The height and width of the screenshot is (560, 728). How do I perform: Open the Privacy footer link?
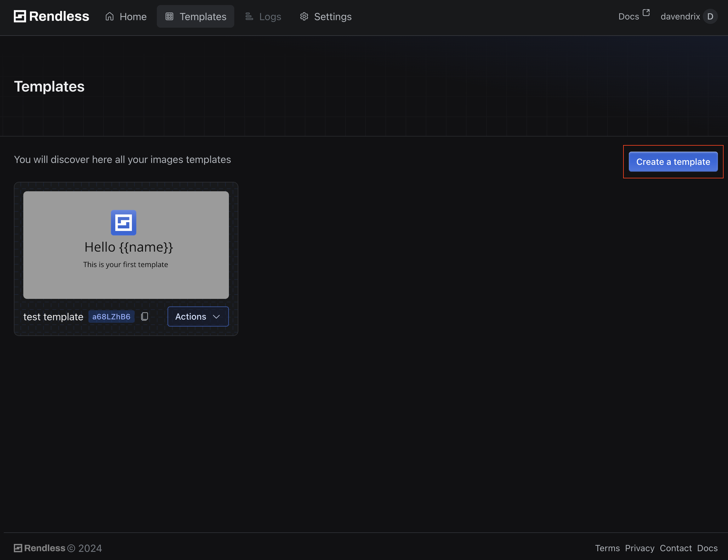click(x=639, y=548)
